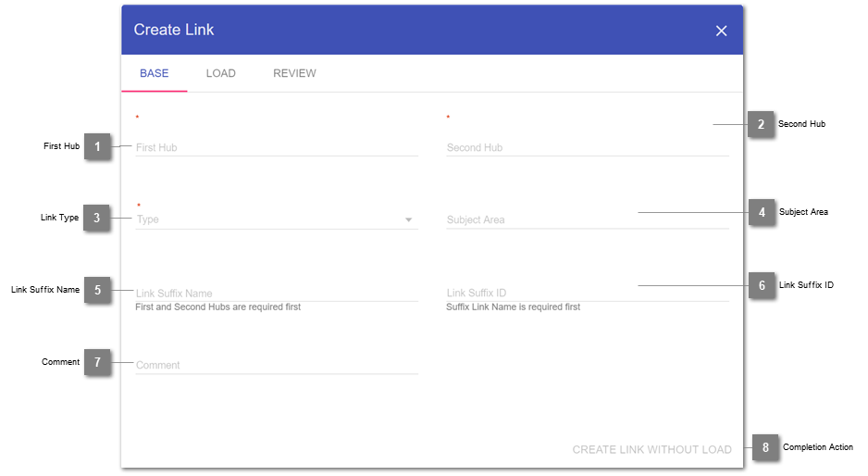Click callout badge 3 for Link Type
The height and width of the screenshot is (476, 868).
click(x=97, y=219)
